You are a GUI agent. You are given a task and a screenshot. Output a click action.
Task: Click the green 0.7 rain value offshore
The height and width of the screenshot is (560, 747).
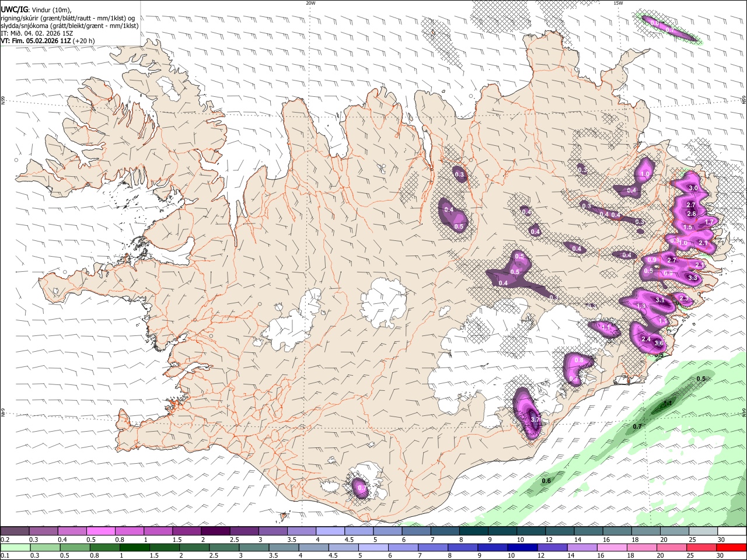tap(637, 427)
